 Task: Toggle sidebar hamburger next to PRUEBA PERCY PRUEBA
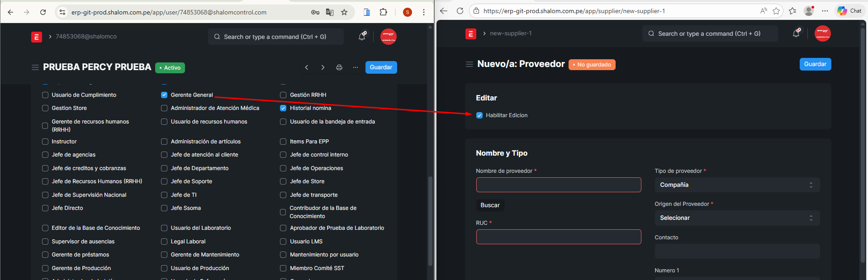[35, 67]
